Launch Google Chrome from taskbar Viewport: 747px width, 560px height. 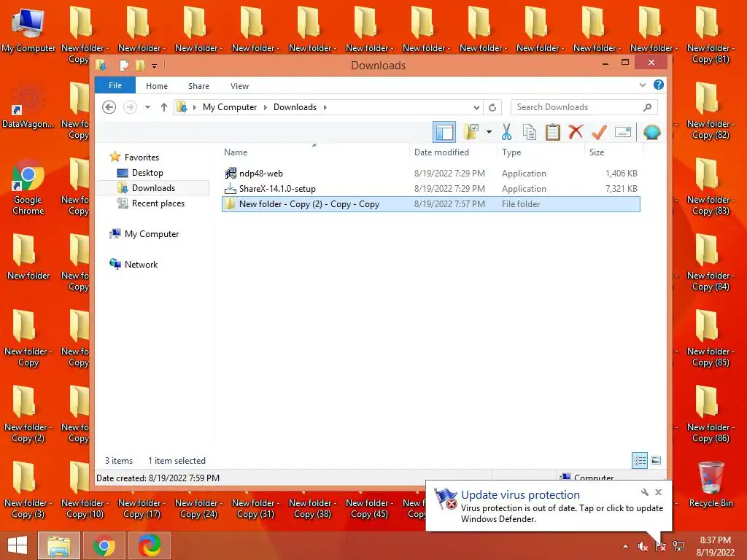click(104, 545)
